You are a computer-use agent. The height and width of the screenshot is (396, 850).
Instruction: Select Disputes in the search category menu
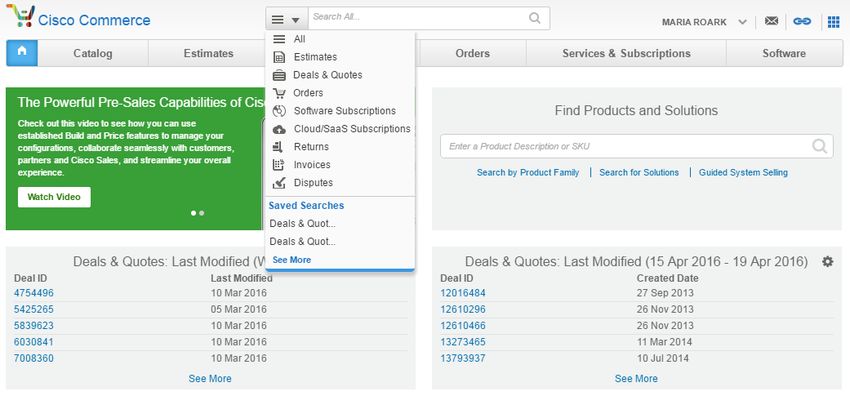pyautogui.click(x=313, y=183)
